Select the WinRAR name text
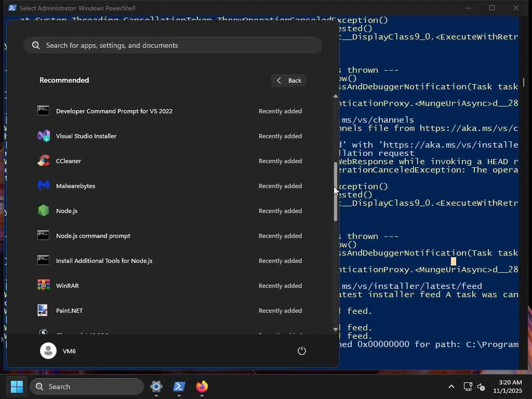 pyautogui.click(x=68, y=286)
